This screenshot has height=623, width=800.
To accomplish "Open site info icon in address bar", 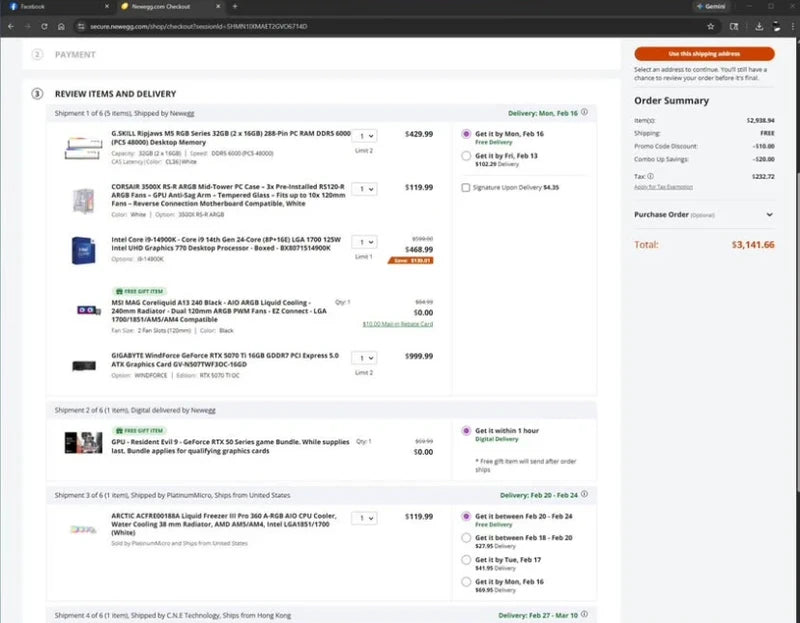I will click(81, 27).
